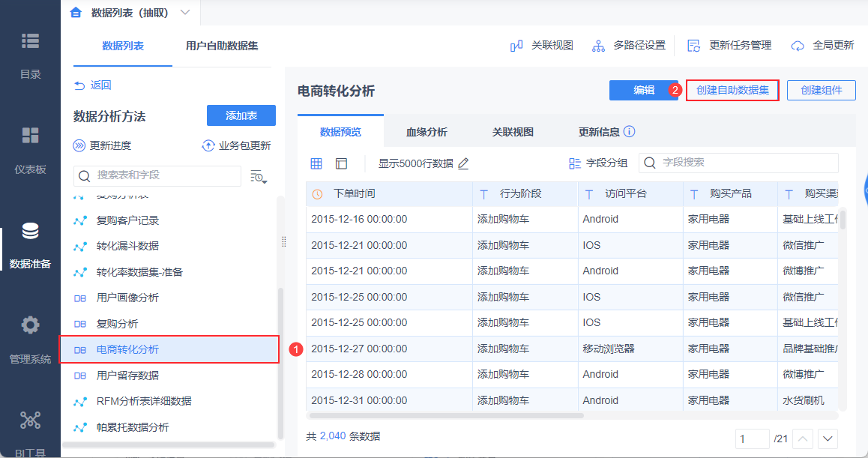The image size is (868, 458).
Task: Click the data table vertical scrollbar
Action: 843,220
